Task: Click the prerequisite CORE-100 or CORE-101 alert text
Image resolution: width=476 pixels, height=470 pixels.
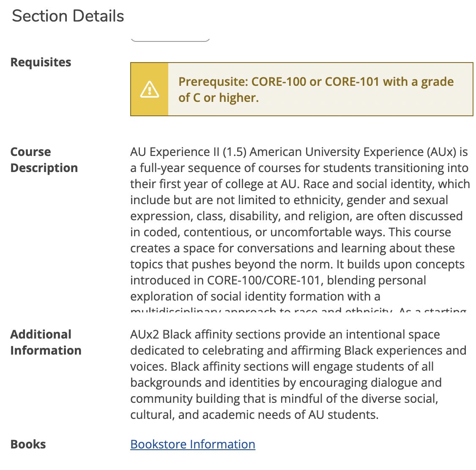Action: 316,82
